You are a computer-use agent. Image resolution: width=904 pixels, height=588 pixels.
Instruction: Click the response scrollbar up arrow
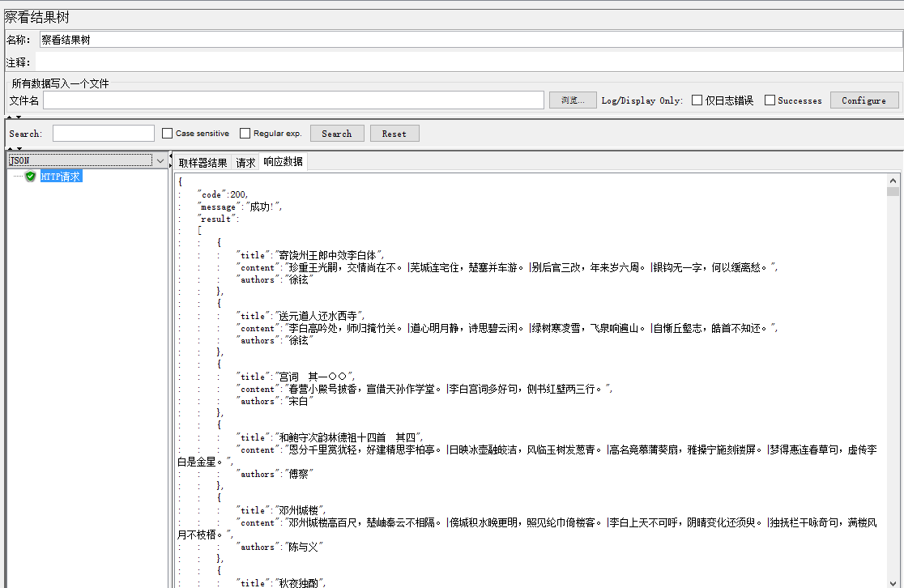(x=893, y=181)
